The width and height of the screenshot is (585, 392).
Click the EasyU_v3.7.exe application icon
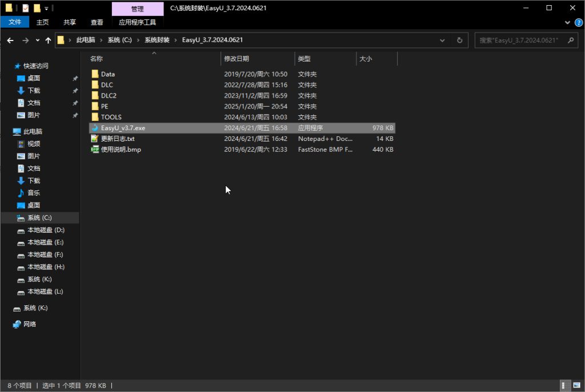[95, 128]
